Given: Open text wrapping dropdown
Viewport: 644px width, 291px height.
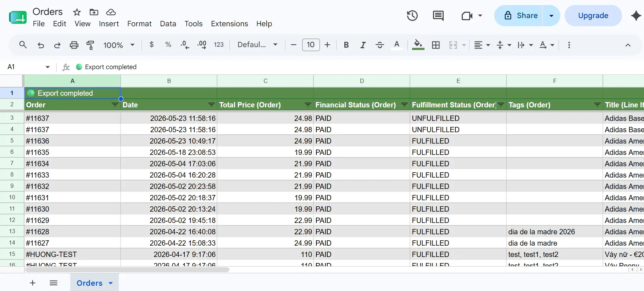Looking at the screenshot, I should 525,45.
